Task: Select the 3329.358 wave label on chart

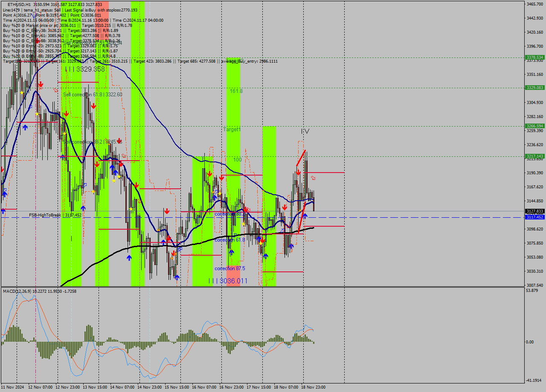Action: (85, 69)
